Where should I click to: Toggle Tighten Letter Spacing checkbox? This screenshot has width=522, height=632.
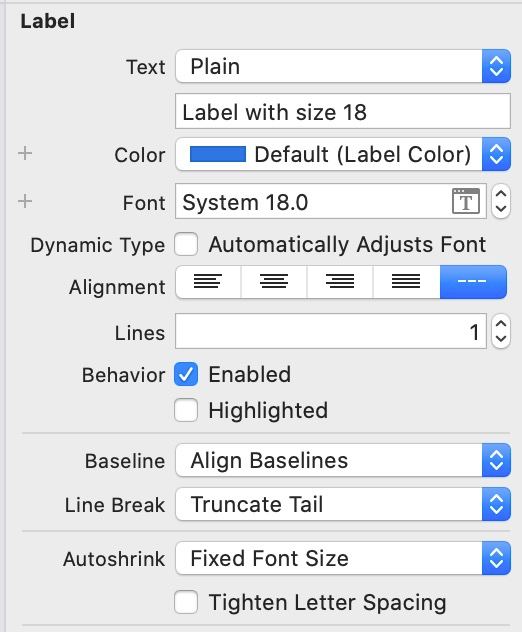pos(186,602)
